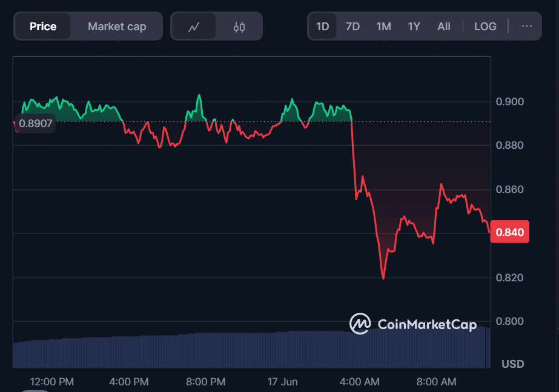Click the CoinMarketCap logo watermark
Viewport: 559px width, 392px height.
(413, 324)
